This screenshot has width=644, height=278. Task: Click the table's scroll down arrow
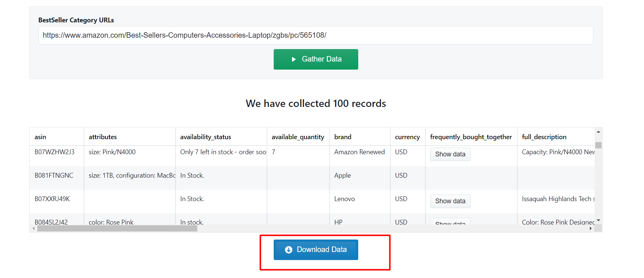598,220
